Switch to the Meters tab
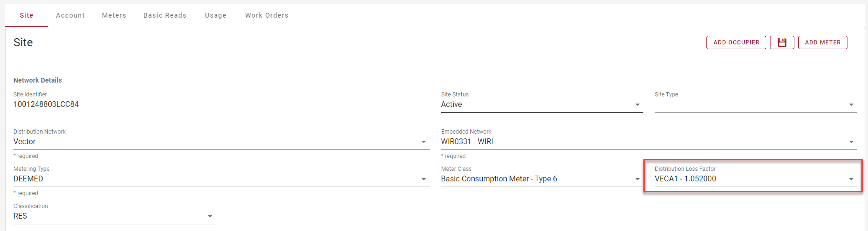The width and height of the screenshot is (868, 231). coord(114,15)
